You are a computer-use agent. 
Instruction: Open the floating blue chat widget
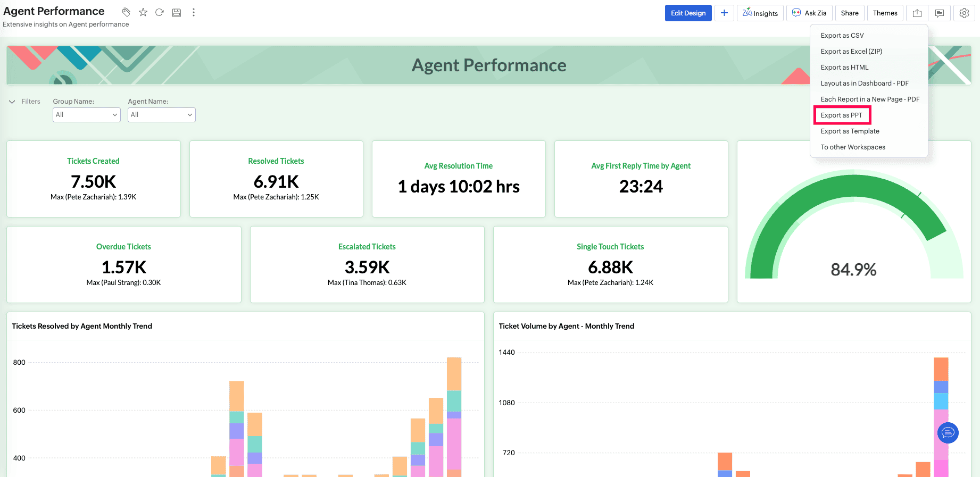948,433
